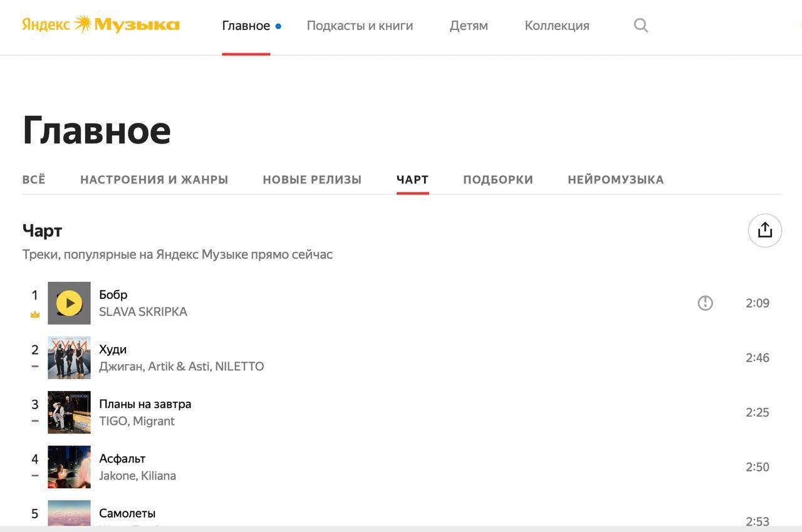
Task: Click the explicit warning icon on Бобр
Action: click(705, 303)
